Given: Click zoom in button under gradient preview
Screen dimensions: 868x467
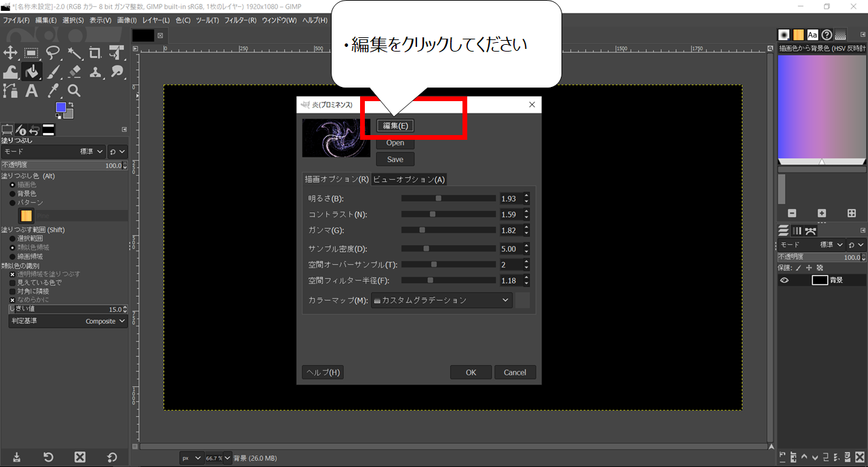Looking at the screenshot, I should (x=822, y=213).
